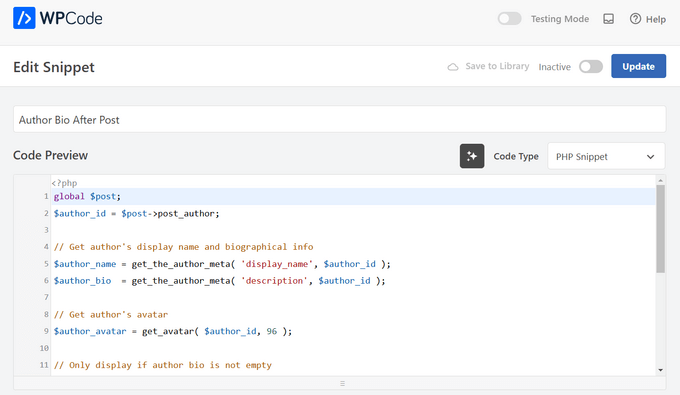
Task: Click line number 10 in the gutter
Action: pyautogui.click(x=44, y=348)
